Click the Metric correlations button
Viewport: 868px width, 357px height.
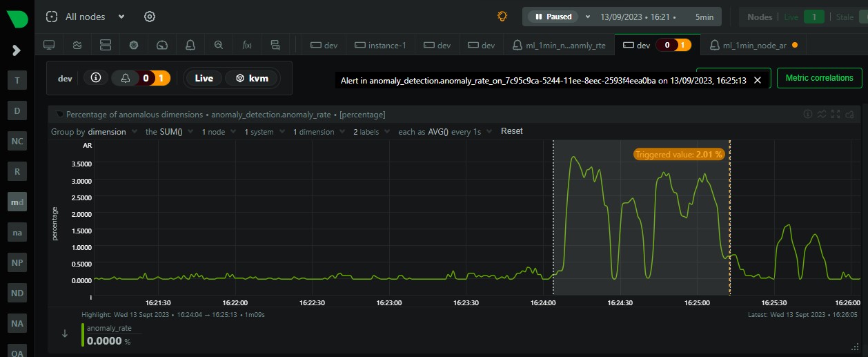[819, 78]
